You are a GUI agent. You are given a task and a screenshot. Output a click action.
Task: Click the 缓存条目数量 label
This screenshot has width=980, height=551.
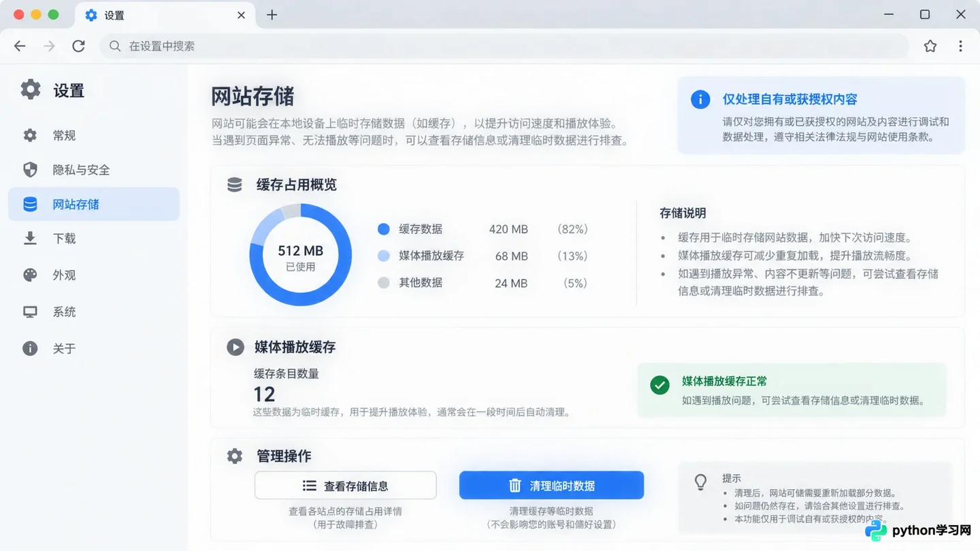[287, 373]
